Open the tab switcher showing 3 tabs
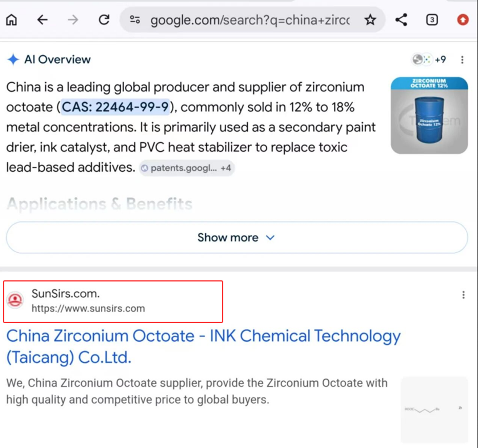The width and height of the screenshot is (478, 448). tap(432, 20)
